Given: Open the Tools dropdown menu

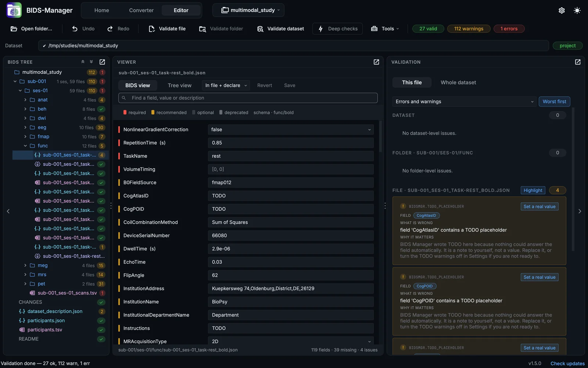Looking at the screenshot, I should 385,29.
